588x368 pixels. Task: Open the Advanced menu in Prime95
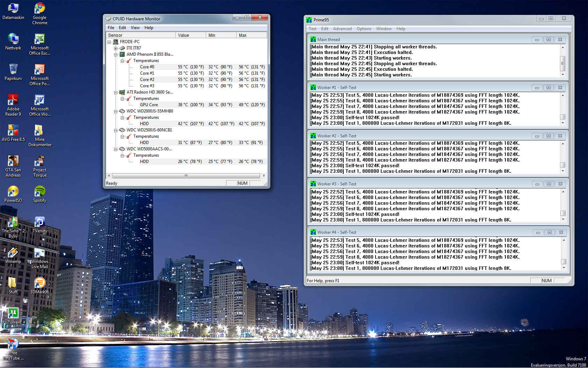click(x=342, y=29)
